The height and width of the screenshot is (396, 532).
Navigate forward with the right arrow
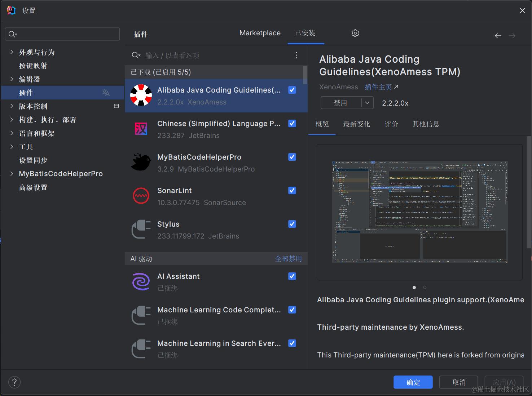click(x=512, y=36)
